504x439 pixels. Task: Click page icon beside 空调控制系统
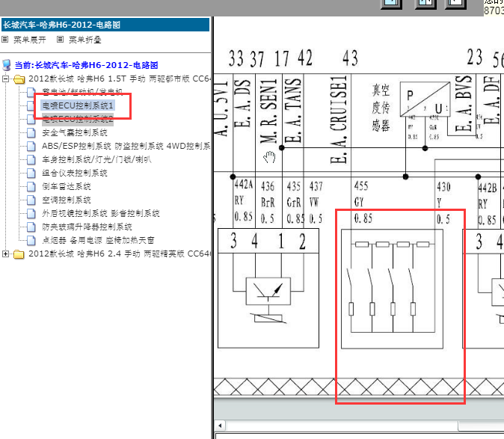pos(31,200)
